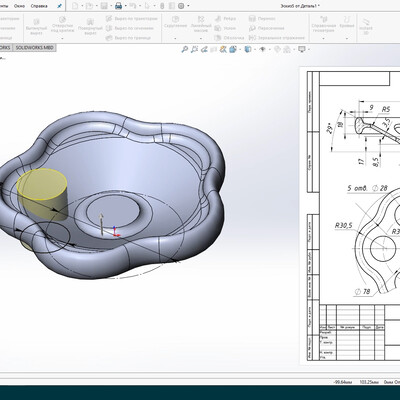Image resolution: width=400 pixels, height=400 pixels.
Task: Open dropdown arrow next to New icon
Action: coord(82,6)
